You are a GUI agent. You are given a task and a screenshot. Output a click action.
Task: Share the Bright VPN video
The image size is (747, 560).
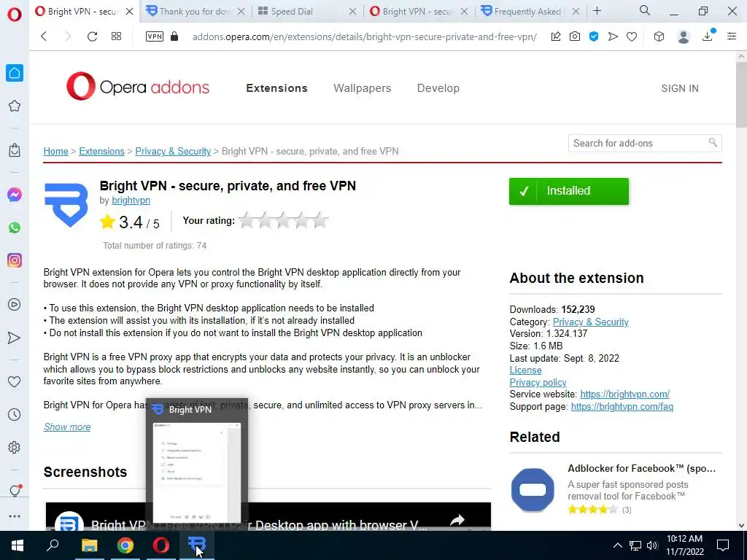pyautogui.click(x=457, y=520)
